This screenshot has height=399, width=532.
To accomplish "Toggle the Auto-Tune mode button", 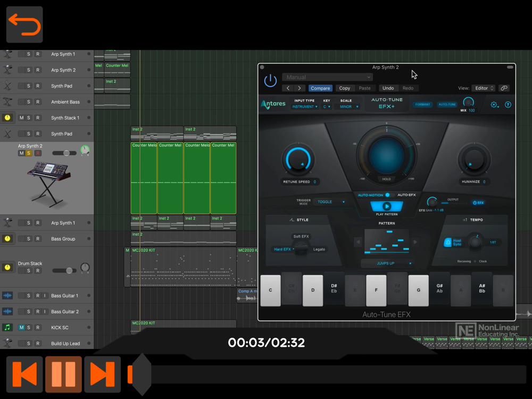I will tap(447, 104).
